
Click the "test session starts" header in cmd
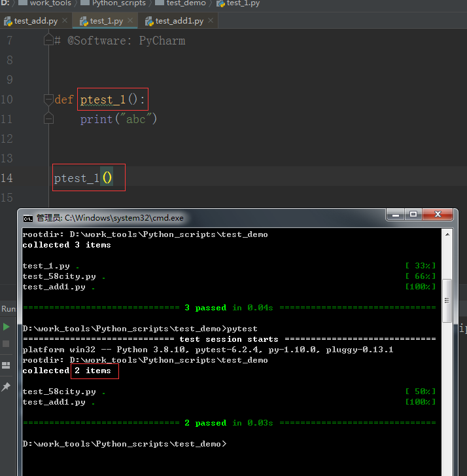tap(229, 339)
